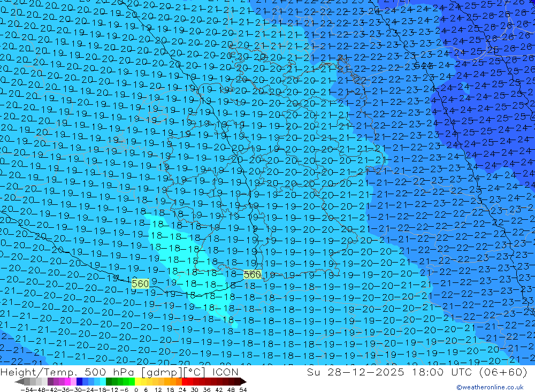Screen dimensions: 535x392
Task: Click the forecast date 'Su 28-12-2025 18:00 UTC' text
Action: [391, 372]
